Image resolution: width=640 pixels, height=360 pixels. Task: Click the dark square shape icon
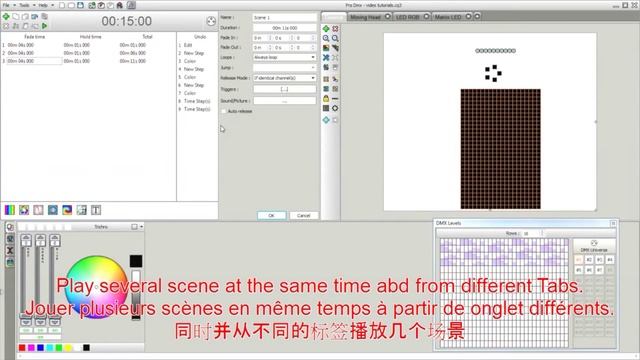pos(326,108)
